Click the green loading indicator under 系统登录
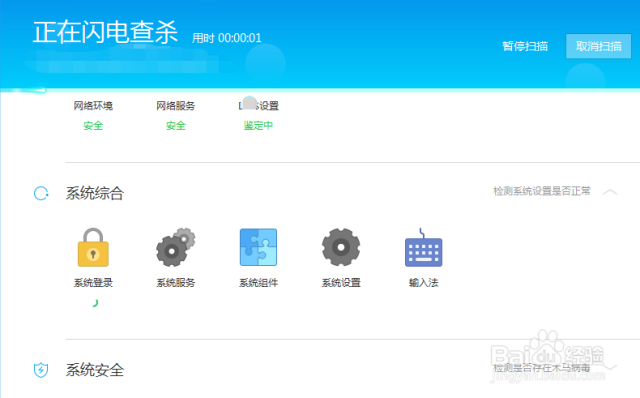The image size is (640, 398). pos(95,303)
